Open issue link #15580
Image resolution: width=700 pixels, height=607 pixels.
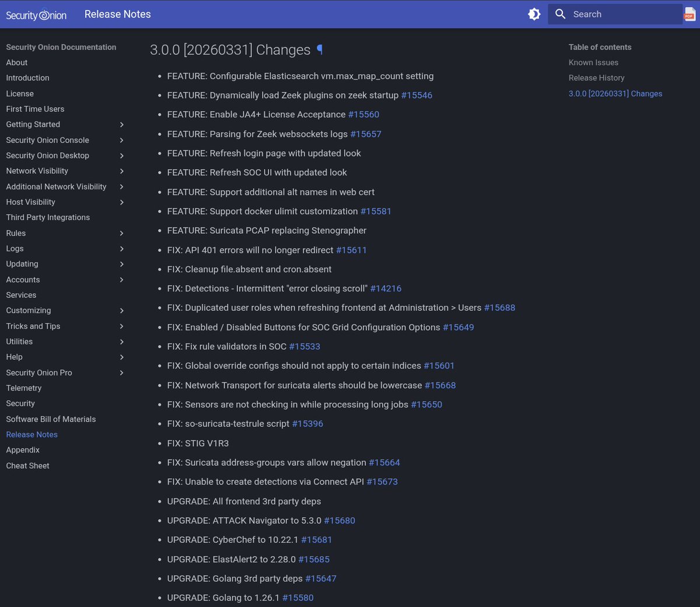[x=298, y=598]
